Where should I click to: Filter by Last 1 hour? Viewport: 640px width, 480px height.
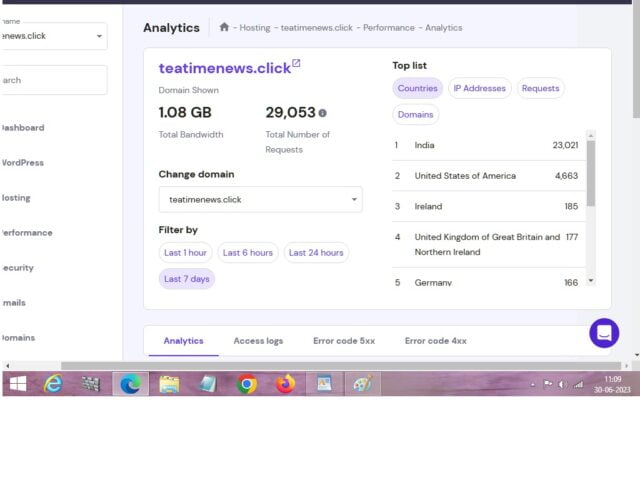click(x=185, y=253)
